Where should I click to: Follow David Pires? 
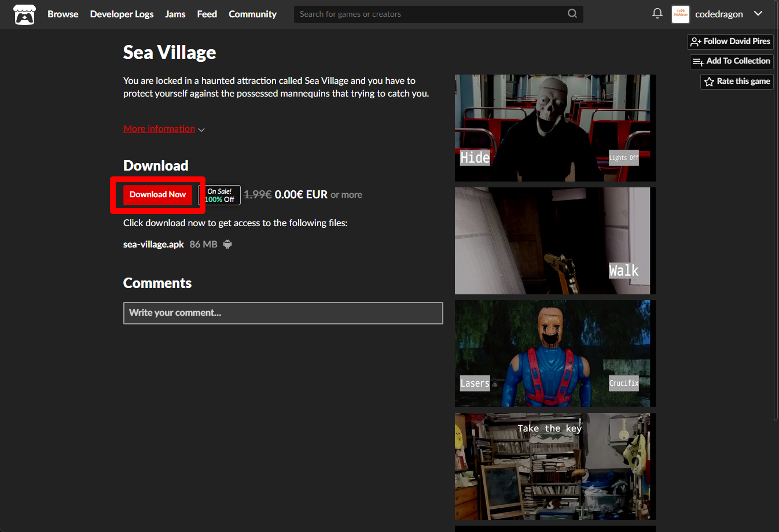click(x=730, y=42)
